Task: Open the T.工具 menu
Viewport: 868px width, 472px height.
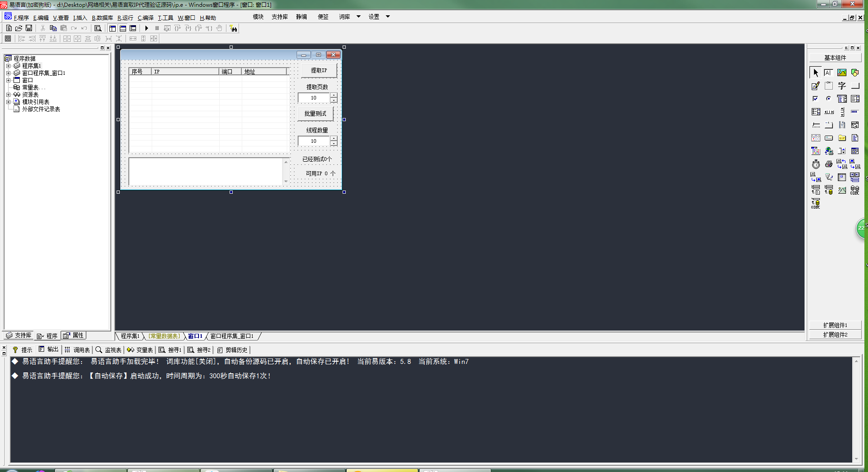Action: click(x=165, y=18)
